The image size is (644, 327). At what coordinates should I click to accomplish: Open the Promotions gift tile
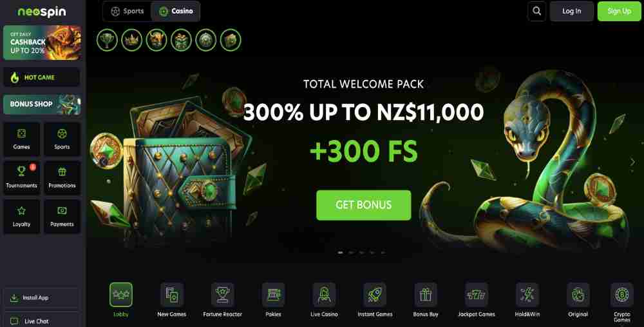pos(62,178)
